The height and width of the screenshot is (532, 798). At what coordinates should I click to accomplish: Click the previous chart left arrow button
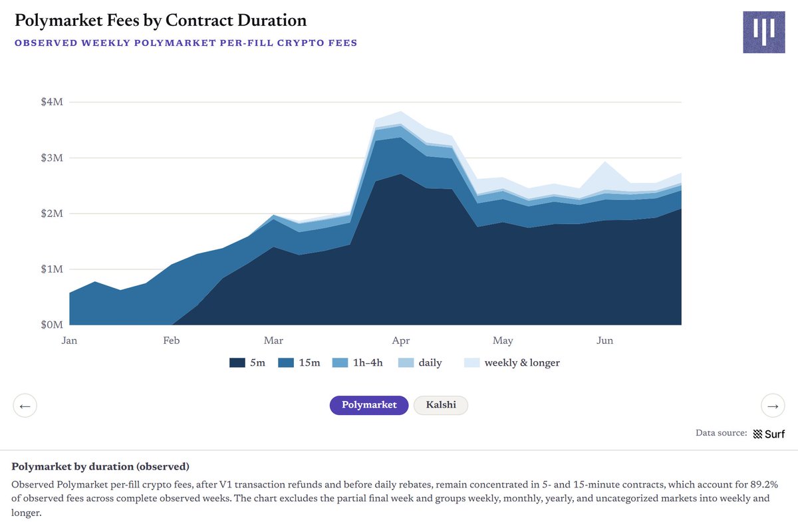[25, 405]
